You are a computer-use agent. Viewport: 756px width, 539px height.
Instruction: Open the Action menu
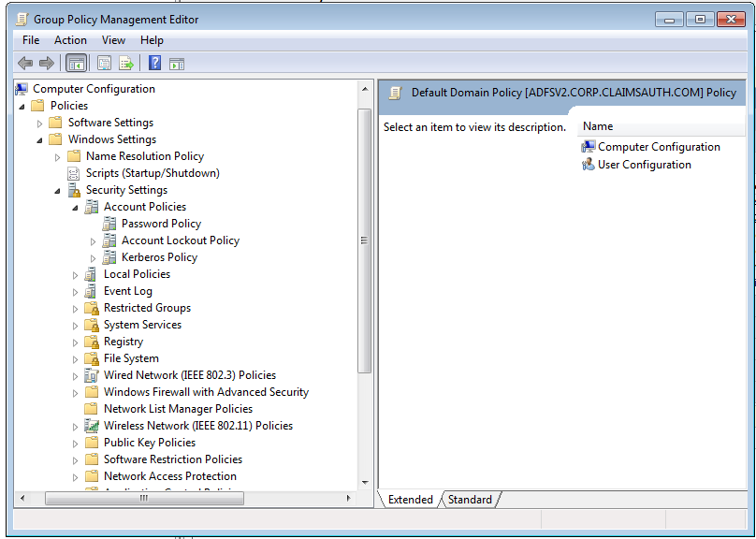[x=70, y=40]
